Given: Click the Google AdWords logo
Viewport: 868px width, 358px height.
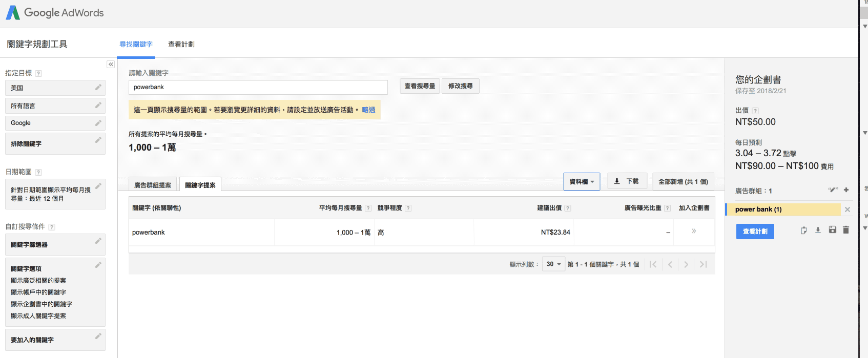Looking at the screenshot, I should pos(54,13).
